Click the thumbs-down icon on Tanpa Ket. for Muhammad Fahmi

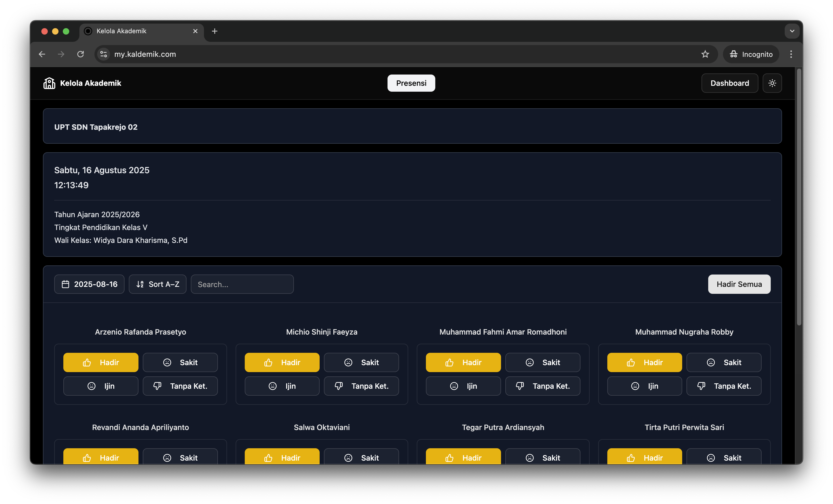pos(520,386)
